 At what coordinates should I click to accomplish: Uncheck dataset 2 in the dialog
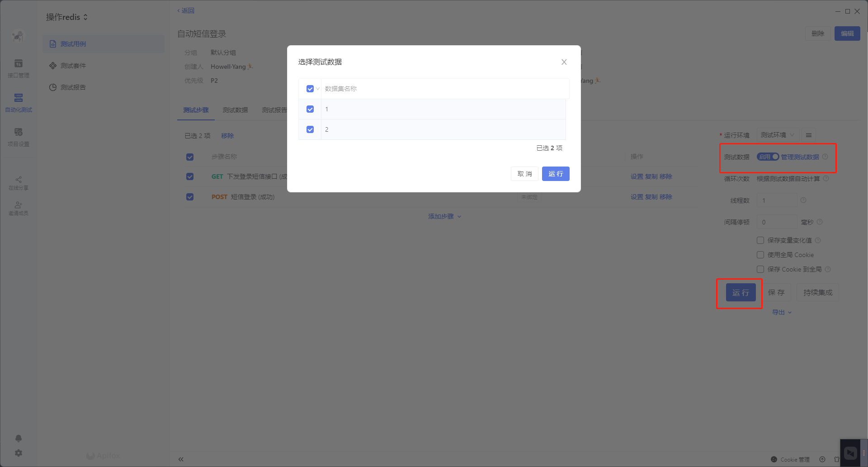point(310,129)
